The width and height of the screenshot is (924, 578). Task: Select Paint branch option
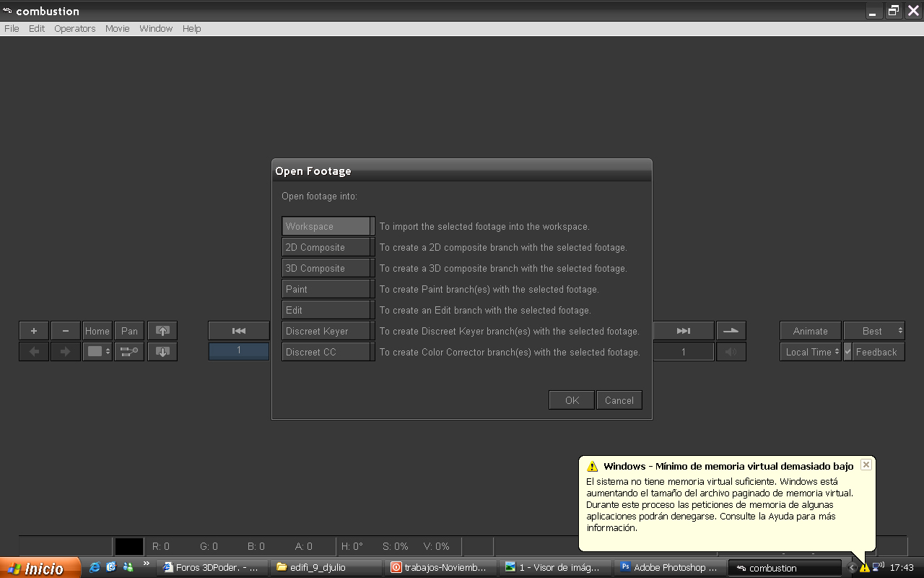[328, 289]
